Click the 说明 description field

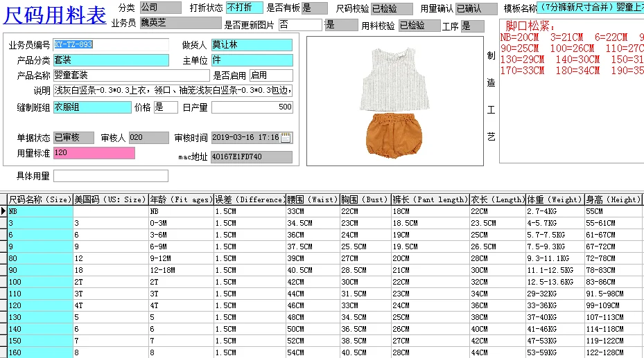click(x=173, y=91)
